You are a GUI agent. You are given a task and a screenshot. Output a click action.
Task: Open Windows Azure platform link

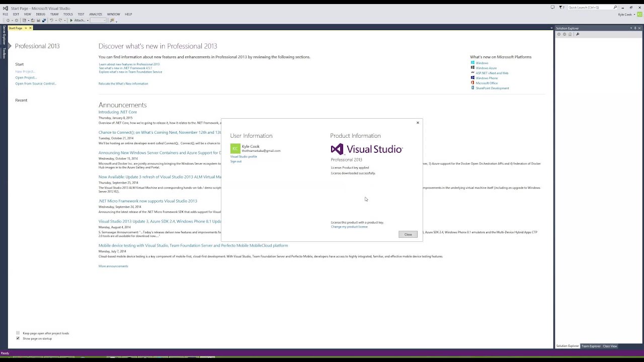(x=486, y=68)
